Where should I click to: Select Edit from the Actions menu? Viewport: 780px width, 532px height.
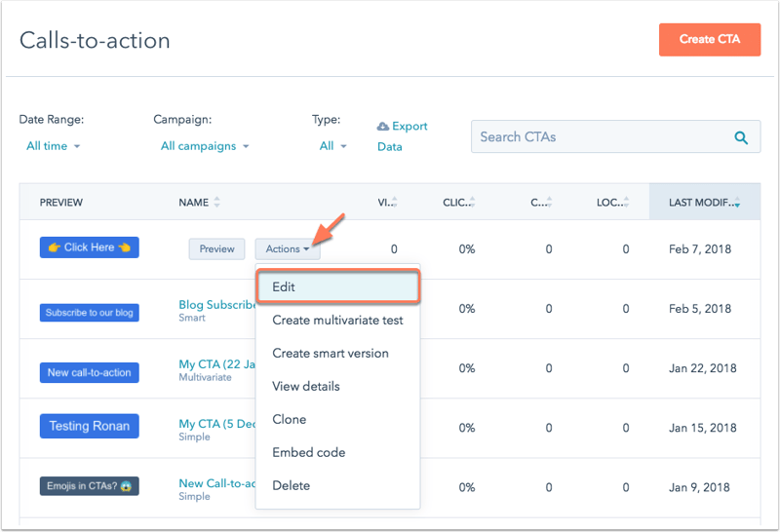pos(337,286)
